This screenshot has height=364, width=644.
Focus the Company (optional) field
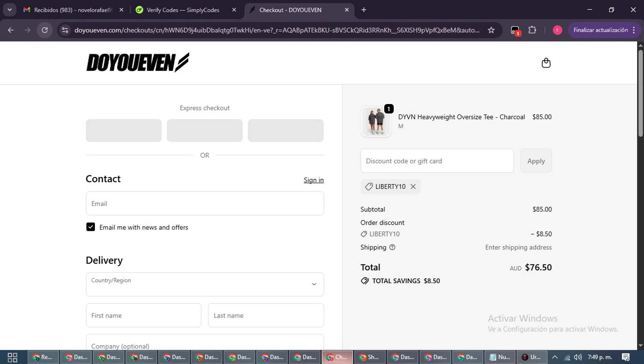205,343
